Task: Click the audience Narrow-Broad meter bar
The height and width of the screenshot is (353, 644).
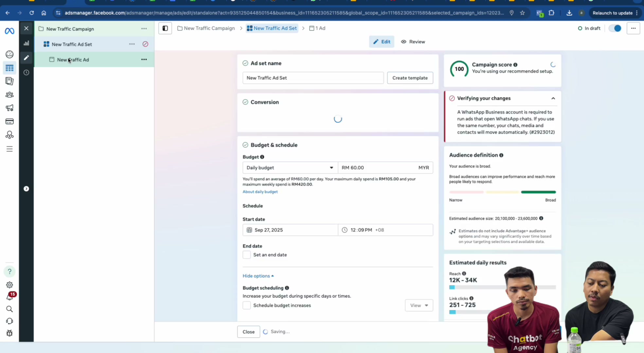Action: (502, 192)
